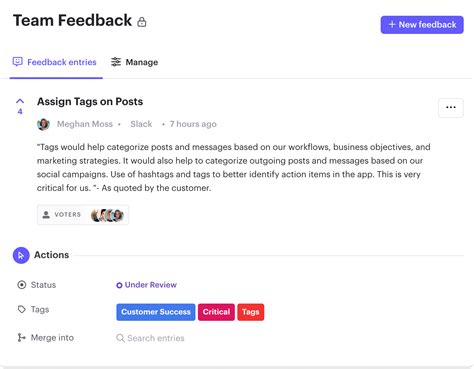Open the Manage tab

click(135, 62)
